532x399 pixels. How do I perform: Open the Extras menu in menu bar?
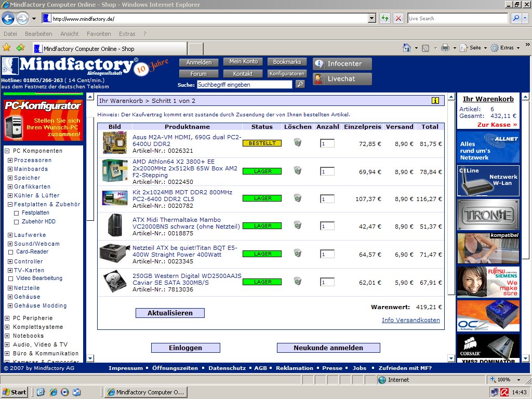click(x=127, y=34)
